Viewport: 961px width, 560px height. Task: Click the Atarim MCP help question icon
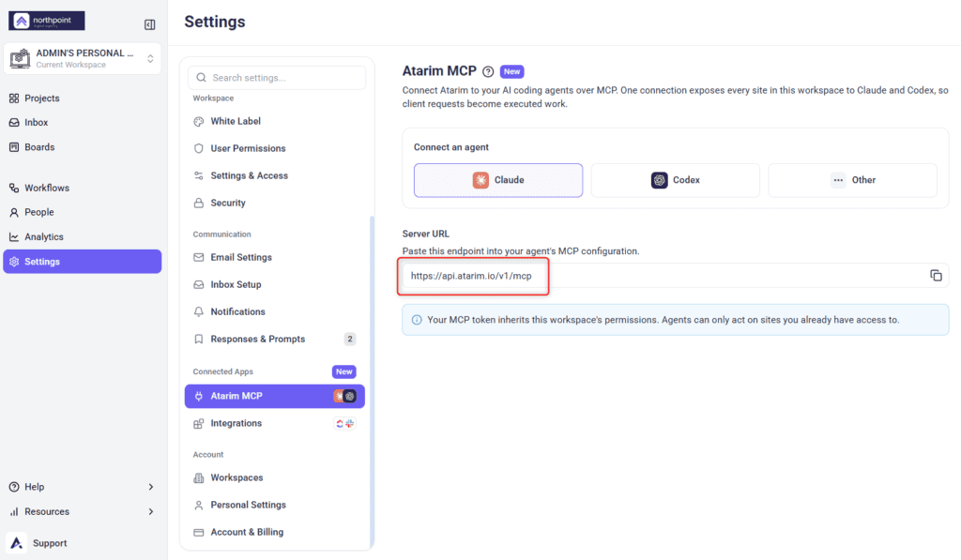(488, 71)
